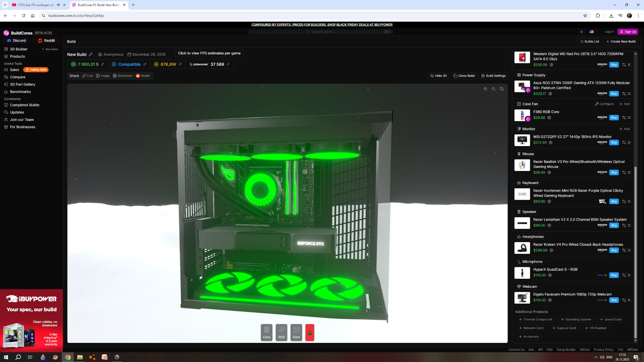644x362 pixels.
Task: Add a Thermal Compound product
Action: click(x=535, y=320)
